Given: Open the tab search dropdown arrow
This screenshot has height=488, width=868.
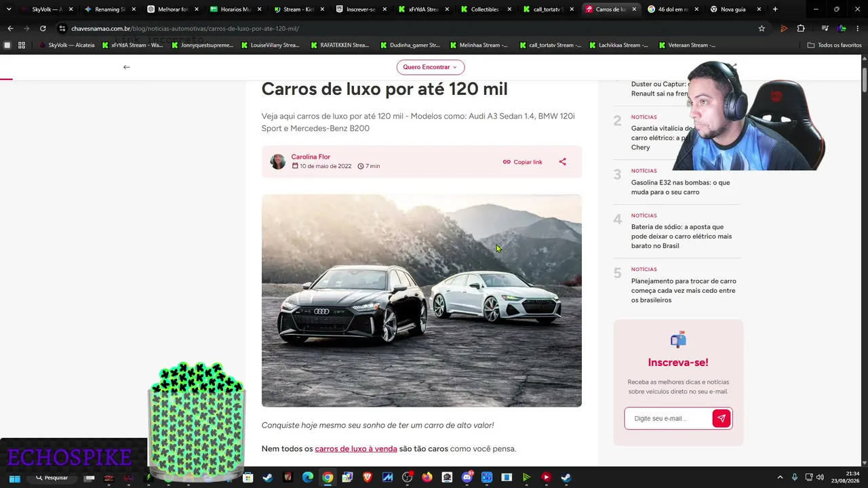Looking at the screenshot, I should [8, 9].
